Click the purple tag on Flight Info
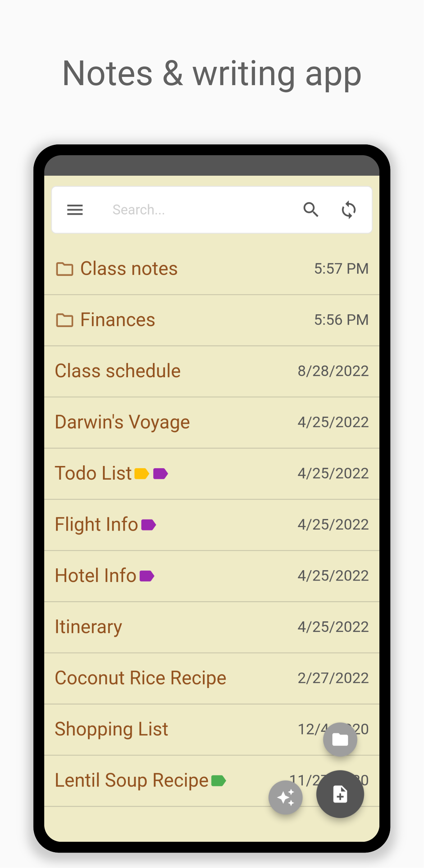Image resolution: width=424 pixels, height=868 pixels. [149, 525]
